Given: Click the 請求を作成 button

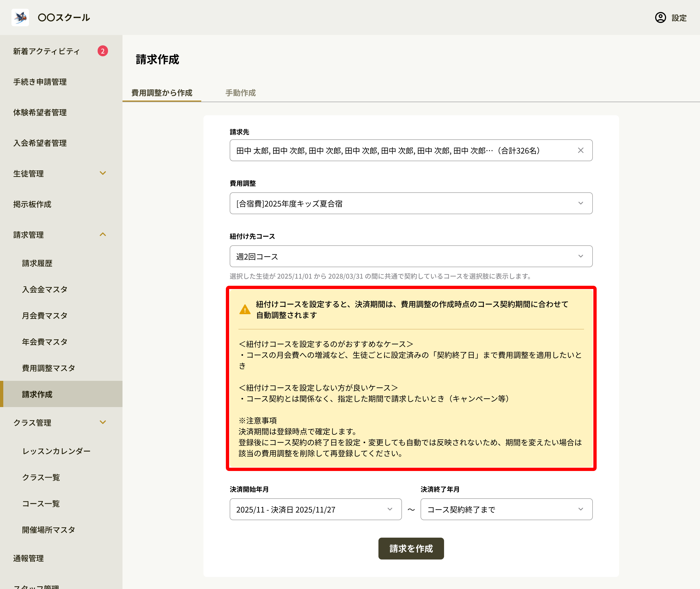Looking at the screenshot, I should (411, 548).
